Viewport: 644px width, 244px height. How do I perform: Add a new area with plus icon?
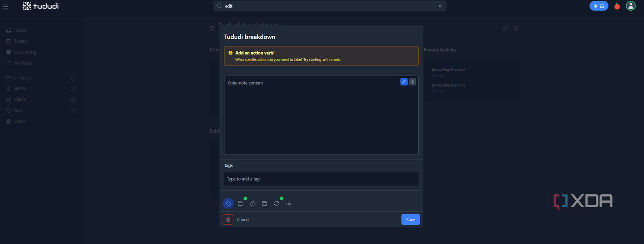(73, 100)
